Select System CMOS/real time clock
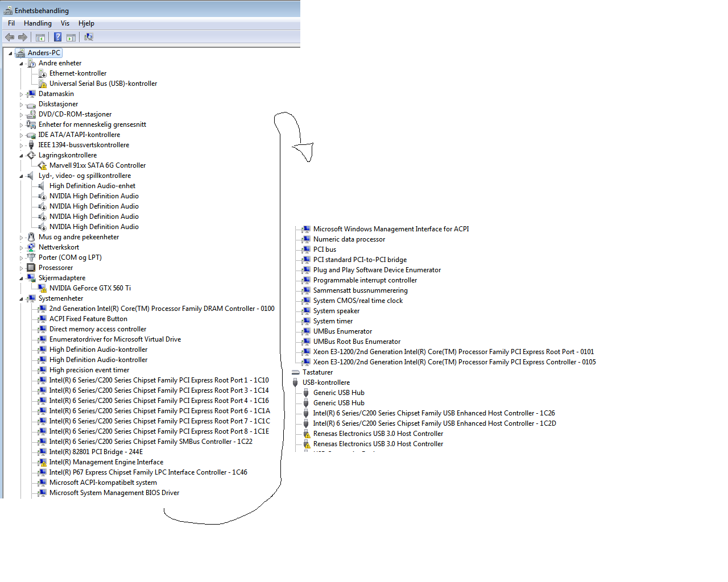This screenshot has height=582, width=728. coord(358,301)
